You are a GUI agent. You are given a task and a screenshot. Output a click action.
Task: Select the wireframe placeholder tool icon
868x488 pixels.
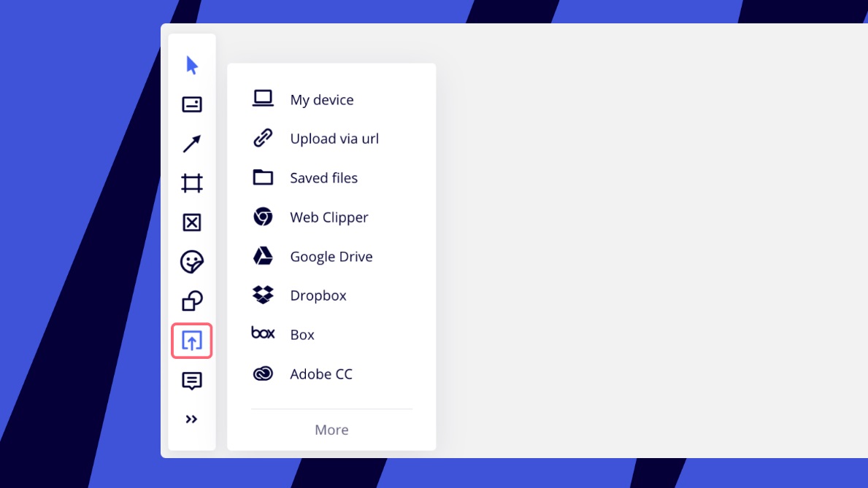(x=192, y=222)
